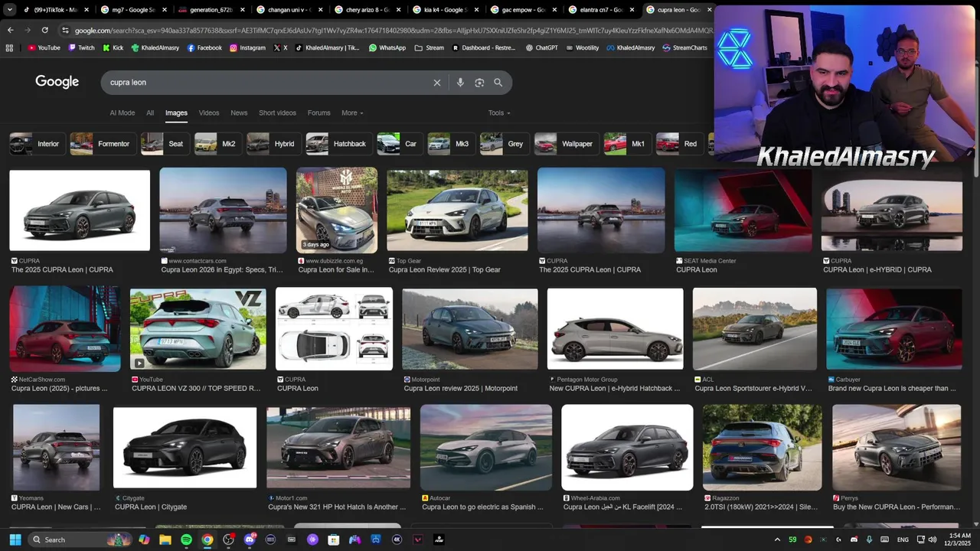The width and height of the screenshot is (980, 551).
Task: Open the Motorpoint Cupra Leon review image
Action: (x=470, y=329)
